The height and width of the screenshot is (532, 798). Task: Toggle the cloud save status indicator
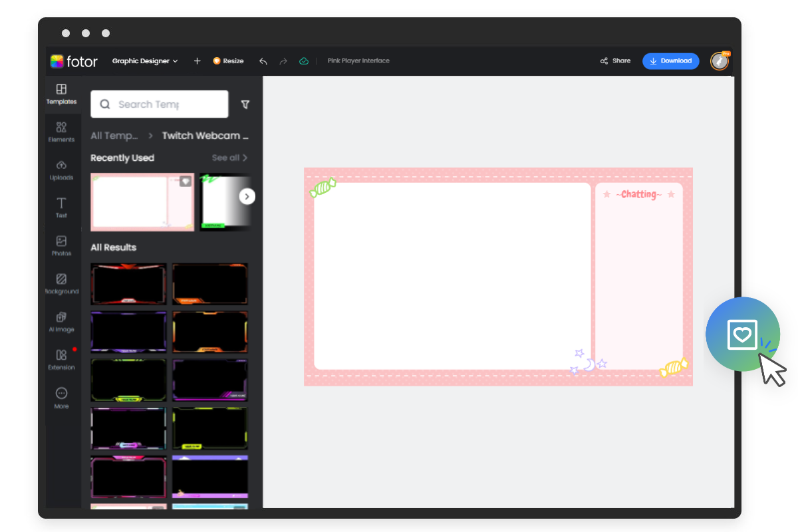point(304,61)
